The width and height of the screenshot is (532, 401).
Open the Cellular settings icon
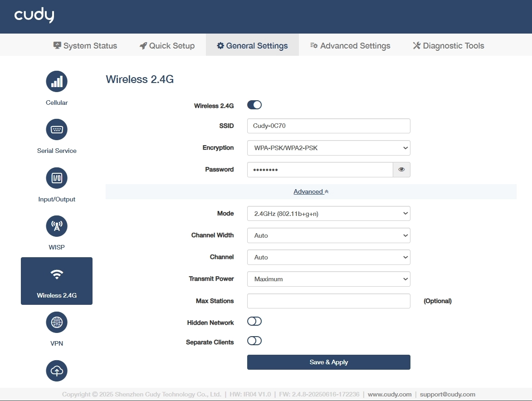[57, 81]
